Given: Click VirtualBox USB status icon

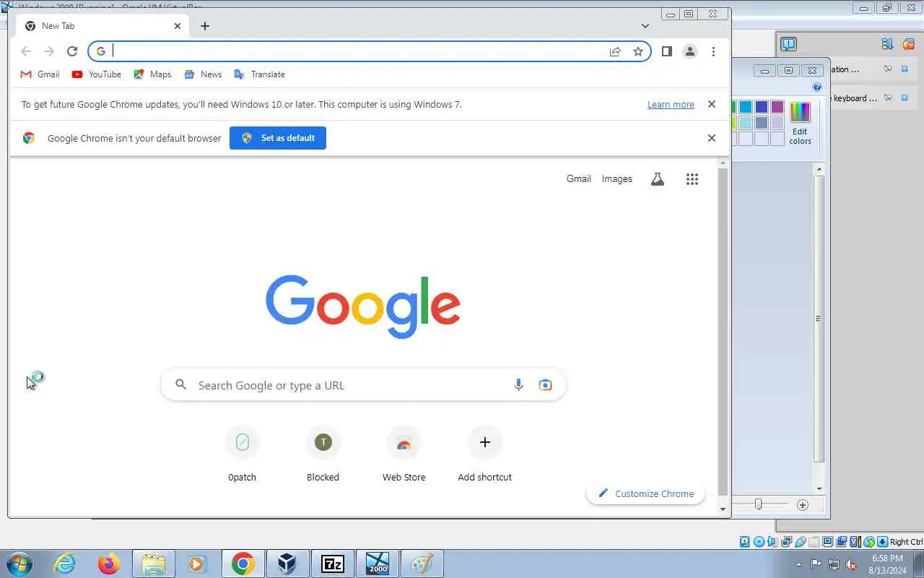Looking at the screenshot, I should coord(801,542).
